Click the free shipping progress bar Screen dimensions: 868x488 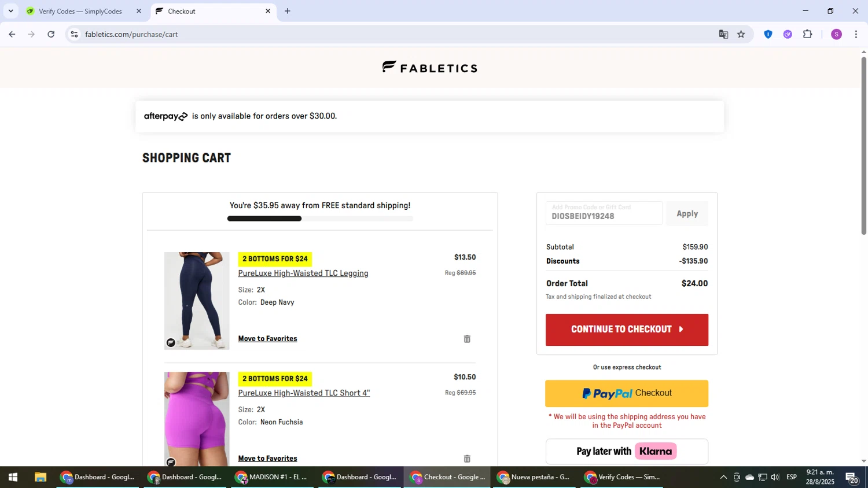click(320, 219)
